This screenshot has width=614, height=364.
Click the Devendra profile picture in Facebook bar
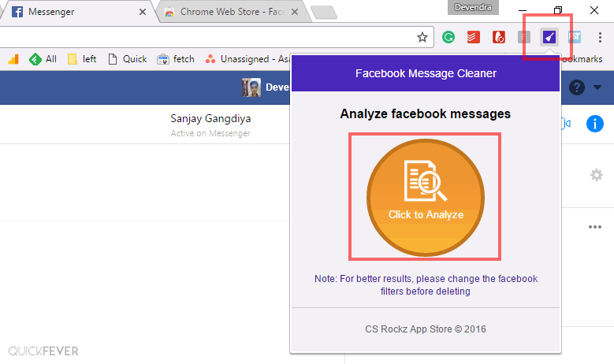pyautogui.click(x=251, y=87)
